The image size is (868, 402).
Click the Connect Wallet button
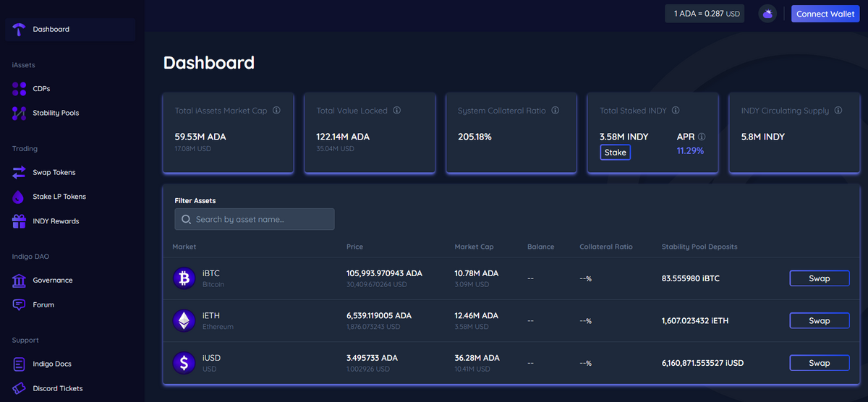pyautogui.click(x=825, y=14)
